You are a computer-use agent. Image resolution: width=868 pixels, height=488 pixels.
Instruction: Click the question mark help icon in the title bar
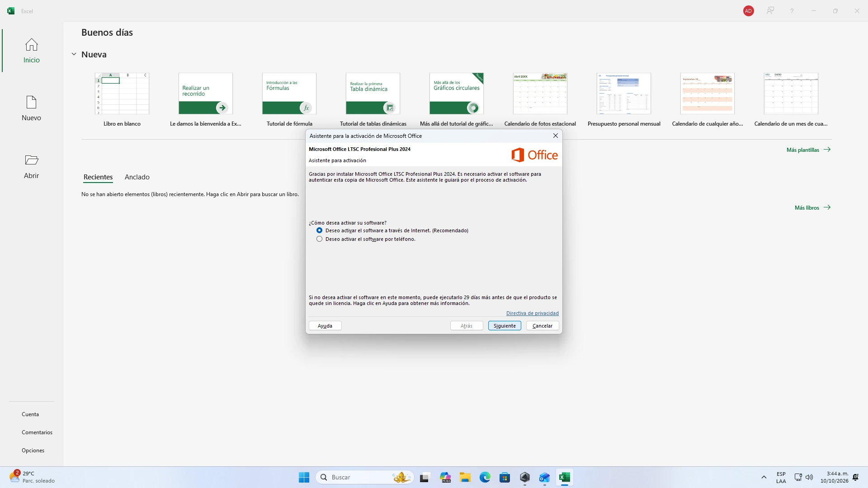coord(792,11)
